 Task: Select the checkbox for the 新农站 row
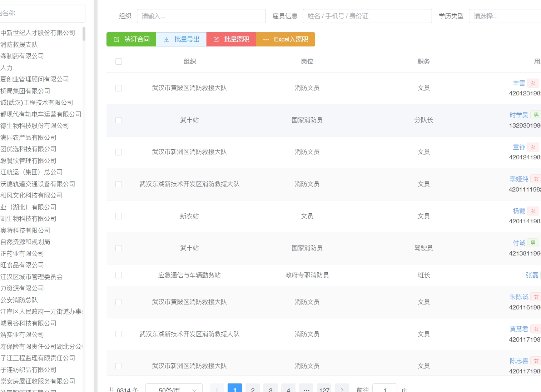pos(119,216)
